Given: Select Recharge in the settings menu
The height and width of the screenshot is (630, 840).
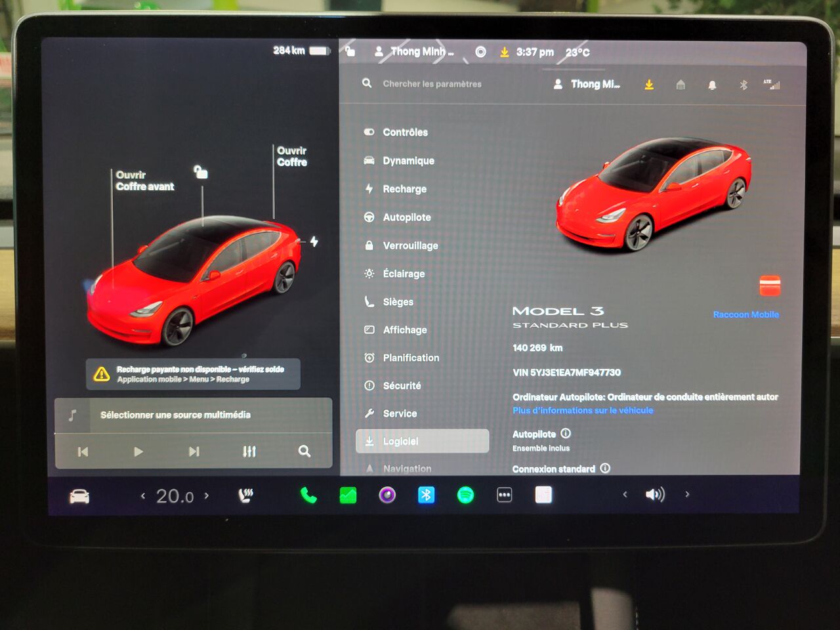Looking at the screenshot, I should 404,189.
